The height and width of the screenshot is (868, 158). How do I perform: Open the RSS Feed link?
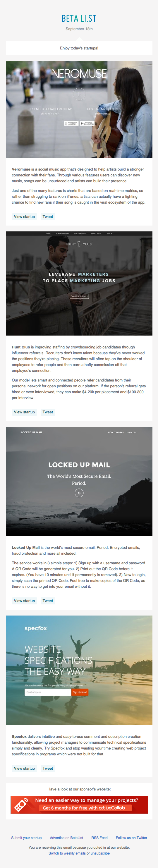[x=99, y=838]
